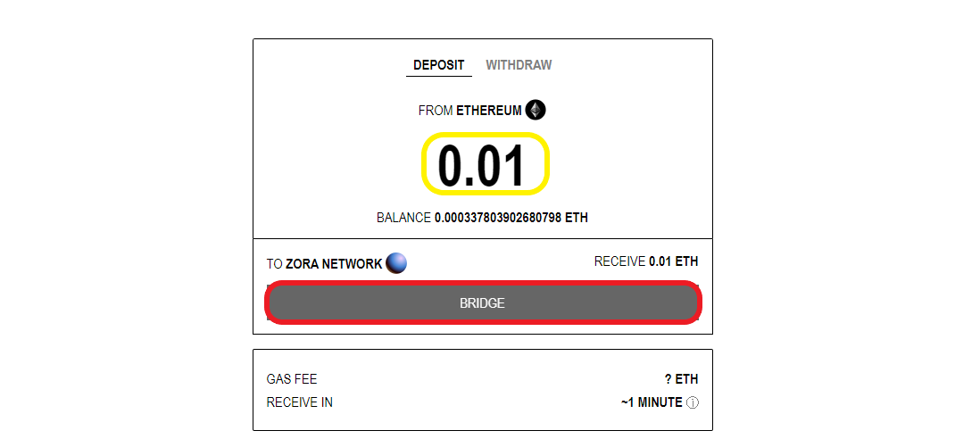The height and width of the screenshot is (439, 980).
Task: Click the BRIDGE button
Action: tap(483, 302)
